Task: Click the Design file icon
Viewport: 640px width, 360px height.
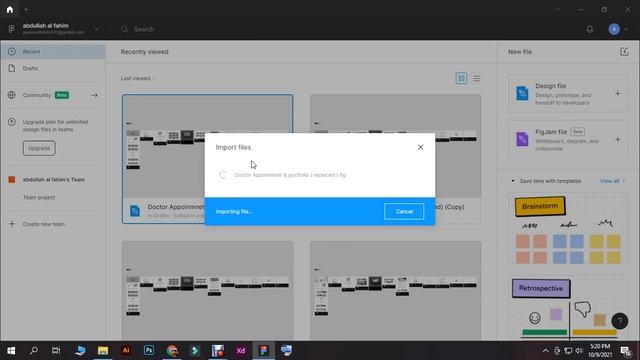Action: (x=522, y=93)
